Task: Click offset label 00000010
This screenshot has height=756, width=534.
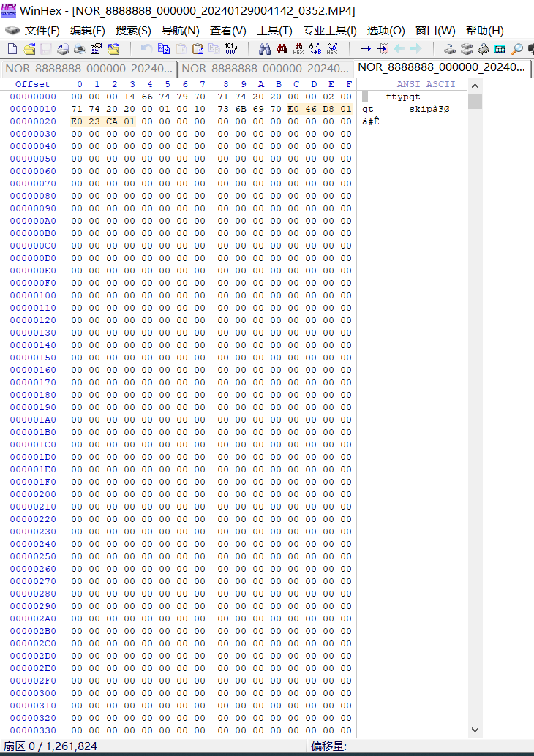Action: [x=33, y=109]
